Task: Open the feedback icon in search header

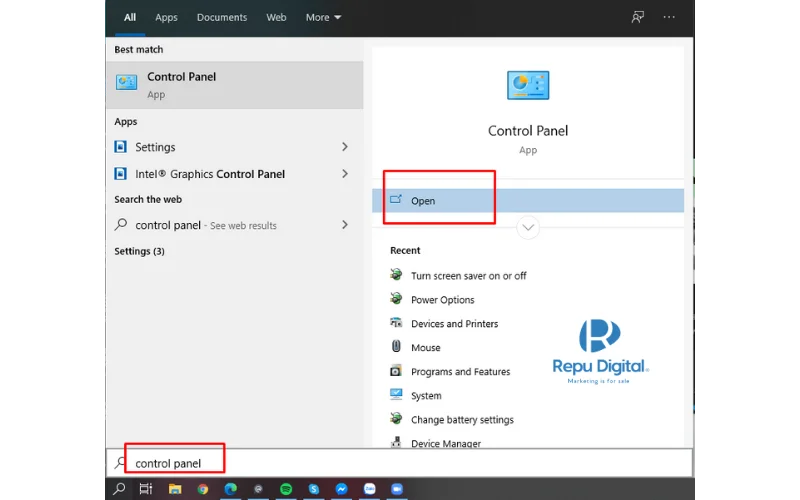Action: point(638,17)
